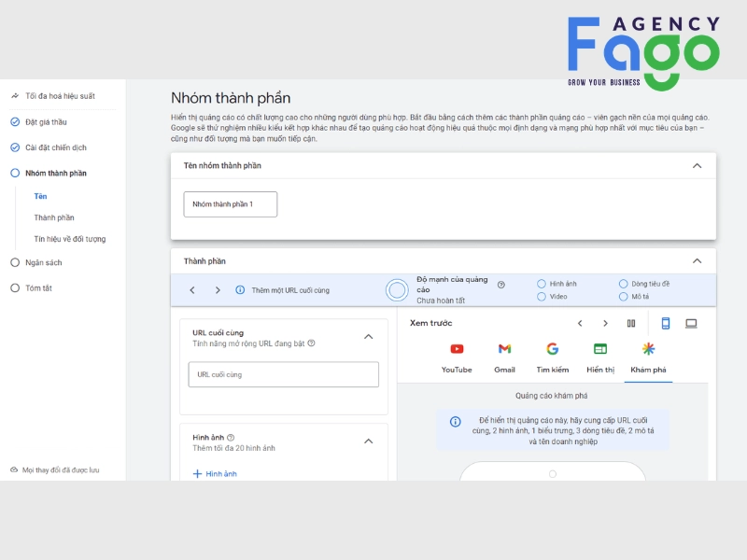This screenshot has height=560, width=747.
Task: Select the Mô tả status radio
Action: click(623, 297)
